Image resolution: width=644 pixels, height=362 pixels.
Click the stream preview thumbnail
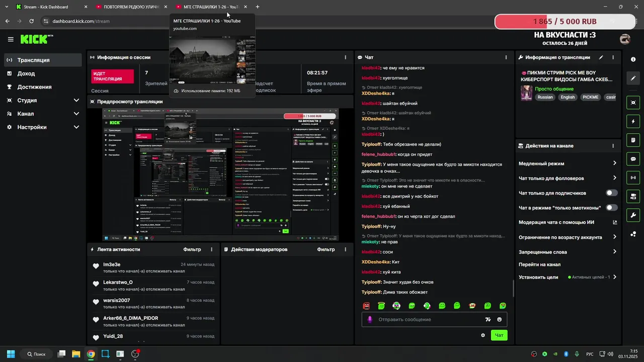220,174
